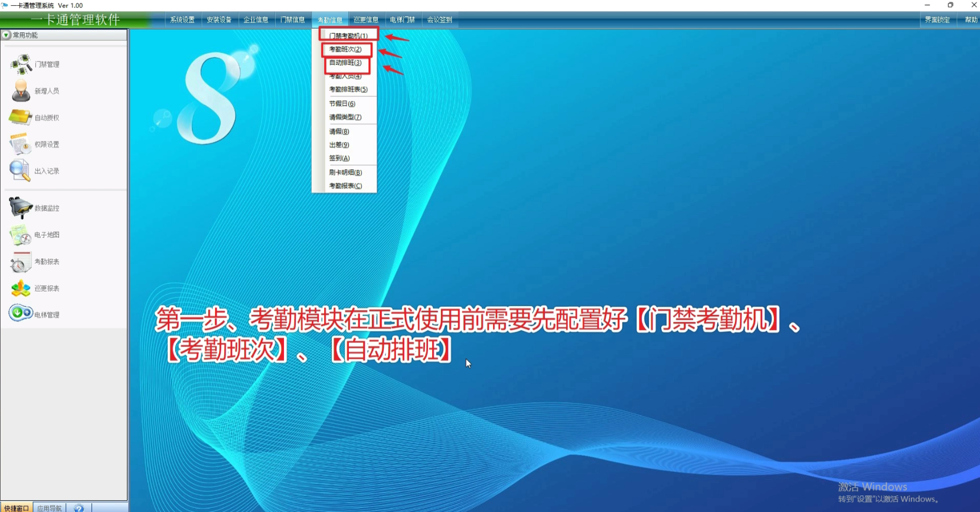Click the 一卡通管理系统 title bar app icon
The height and width of the screenshot is (512, 980).
click(5, 5)
